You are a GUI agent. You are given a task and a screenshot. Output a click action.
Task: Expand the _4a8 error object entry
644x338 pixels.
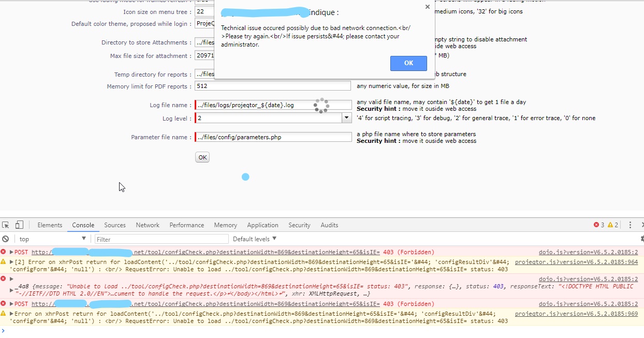[11, 279]
